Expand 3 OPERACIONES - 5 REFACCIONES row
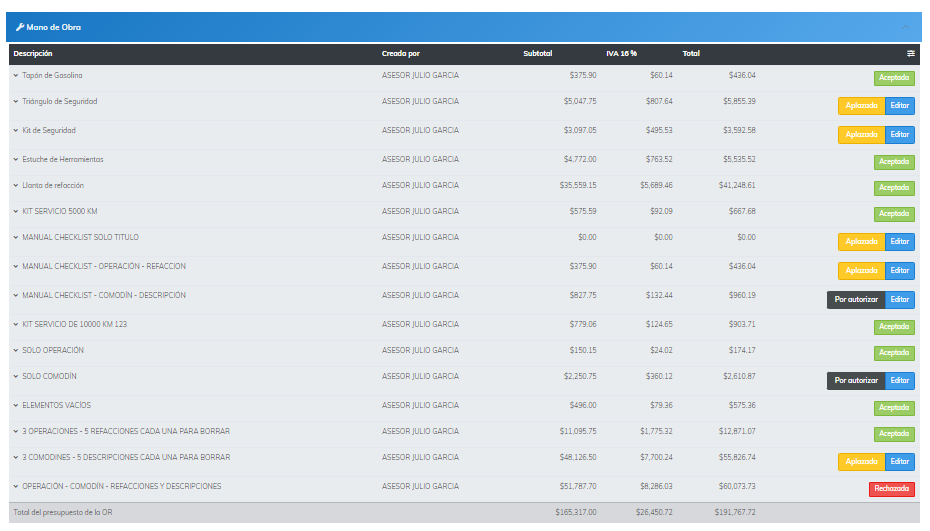The height and width of the screenshot is (531, 930). coord(16,432)
